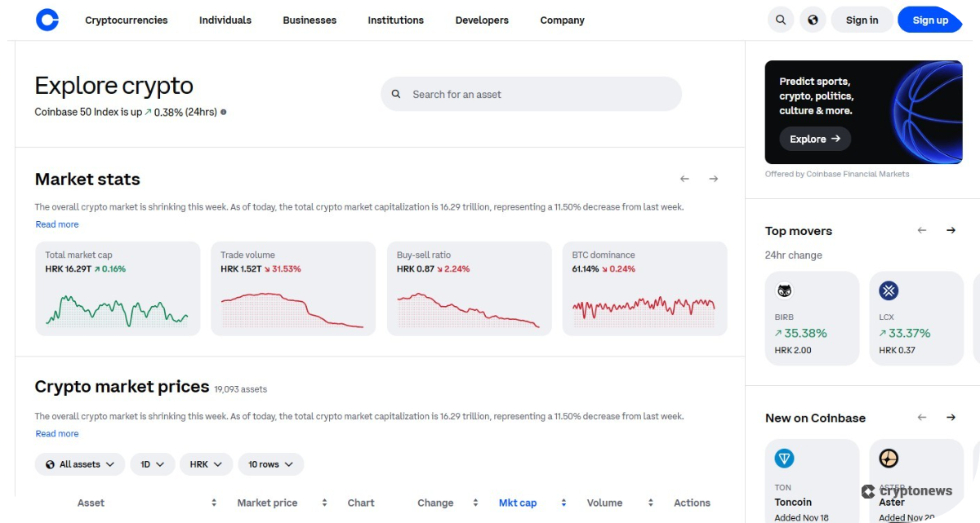This screenshot has height=523, width=980.
Task: Click the Sign up button
Action: point(929,20)
